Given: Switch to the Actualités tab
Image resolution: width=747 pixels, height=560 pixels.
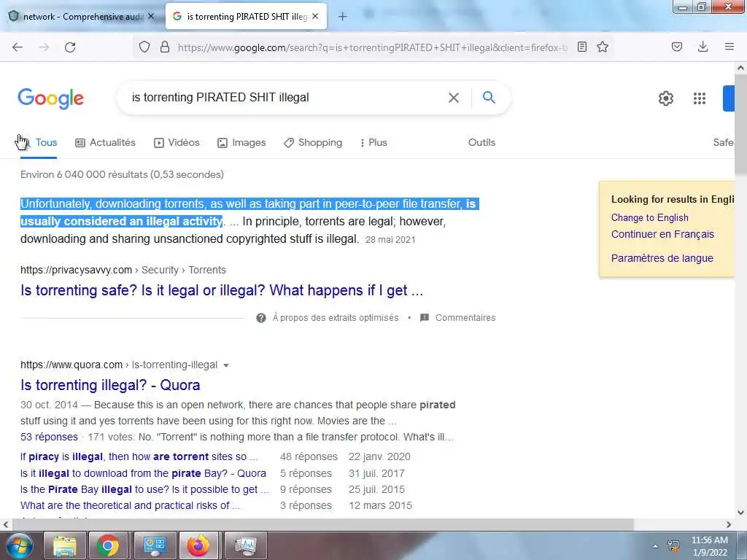Looking at the screenshot, I should point(105,142).
